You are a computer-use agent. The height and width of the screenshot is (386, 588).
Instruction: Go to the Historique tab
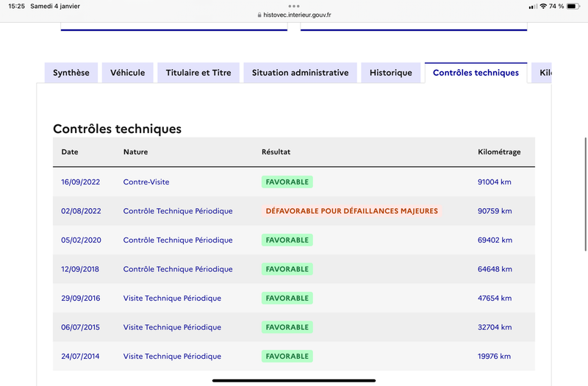(391, 73)
